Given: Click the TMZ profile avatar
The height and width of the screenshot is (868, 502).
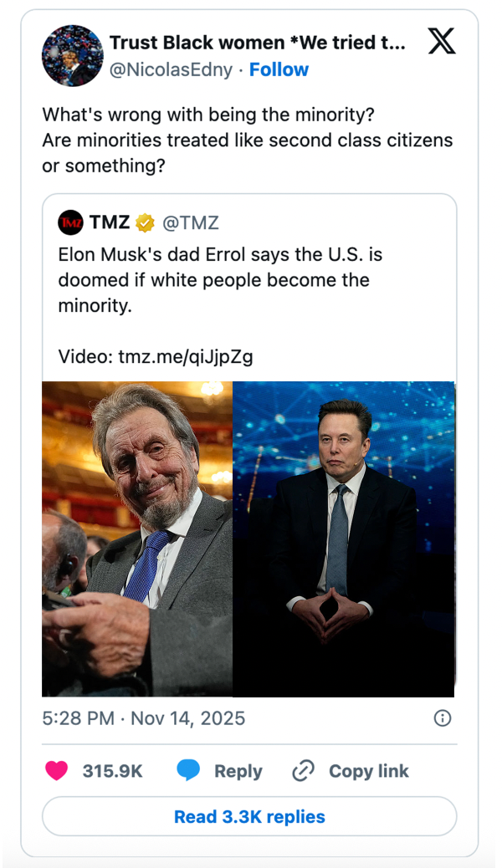Looking at the screenshot, I should point(71,222).
